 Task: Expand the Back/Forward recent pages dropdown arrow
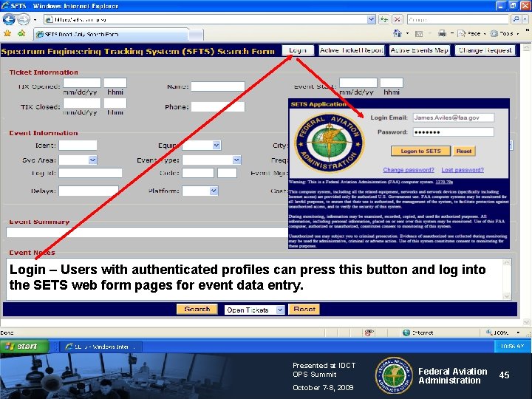(x=35, y=20)
